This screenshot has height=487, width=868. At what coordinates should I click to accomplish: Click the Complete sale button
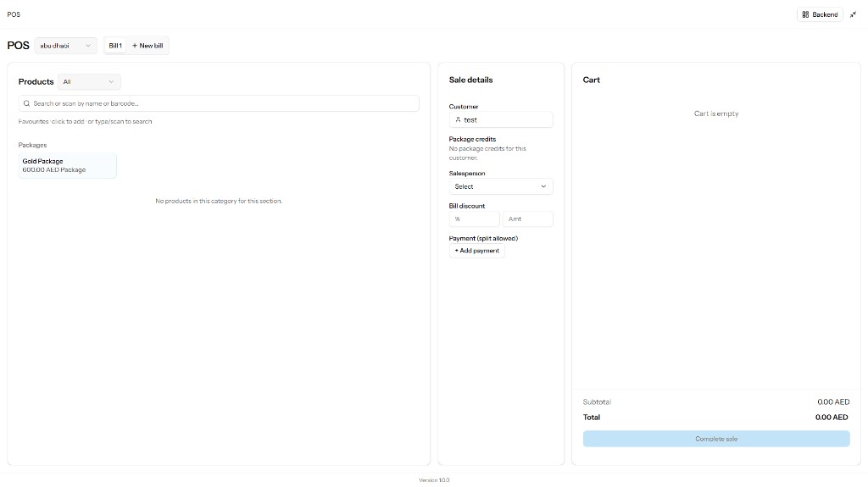point(715,439)
